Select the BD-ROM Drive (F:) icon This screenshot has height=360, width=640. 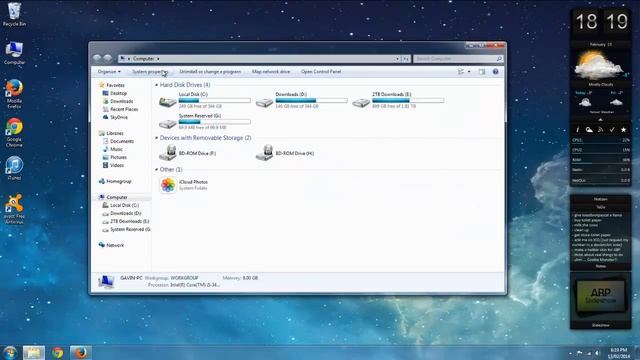pos(167,153)
